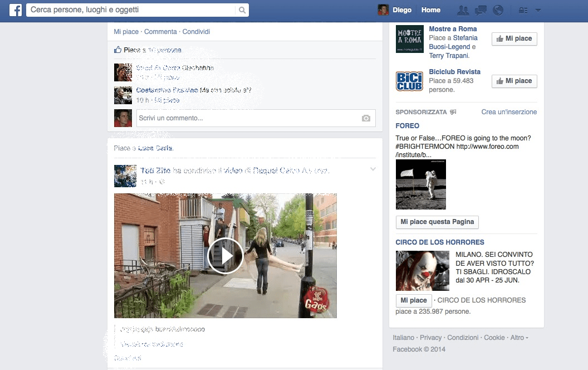The height and width of the screenshot is (370, 588).
Task: Like the Mostre a Roma page
Action: pyautogui.click(x=514, y=39)
